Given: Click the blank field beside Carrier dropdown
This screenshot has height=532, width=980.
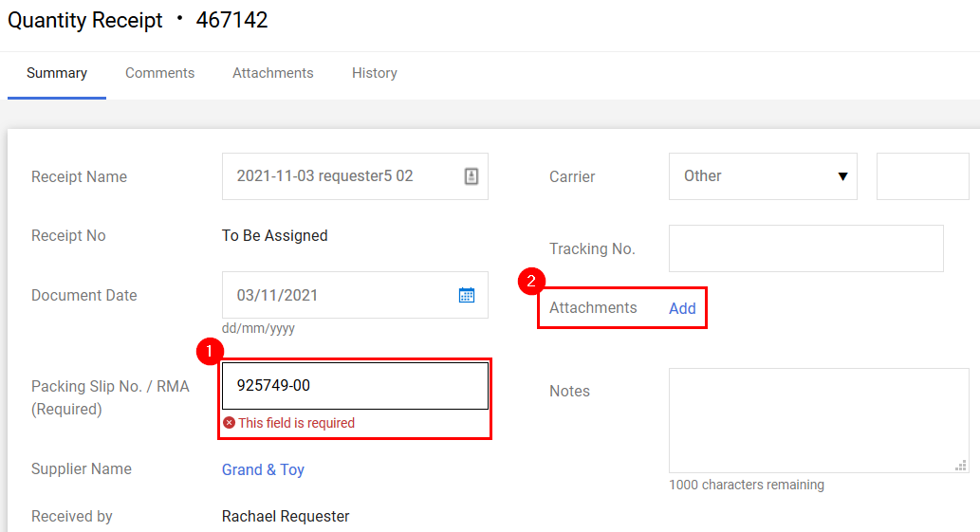Looking at the screenshot, I should coord(923,176).
